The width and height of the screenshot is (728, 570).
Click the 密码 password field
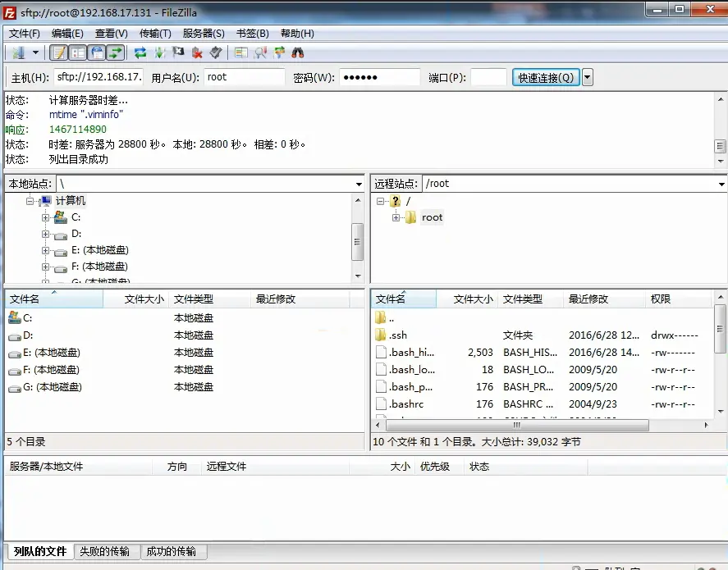(380, 77)
